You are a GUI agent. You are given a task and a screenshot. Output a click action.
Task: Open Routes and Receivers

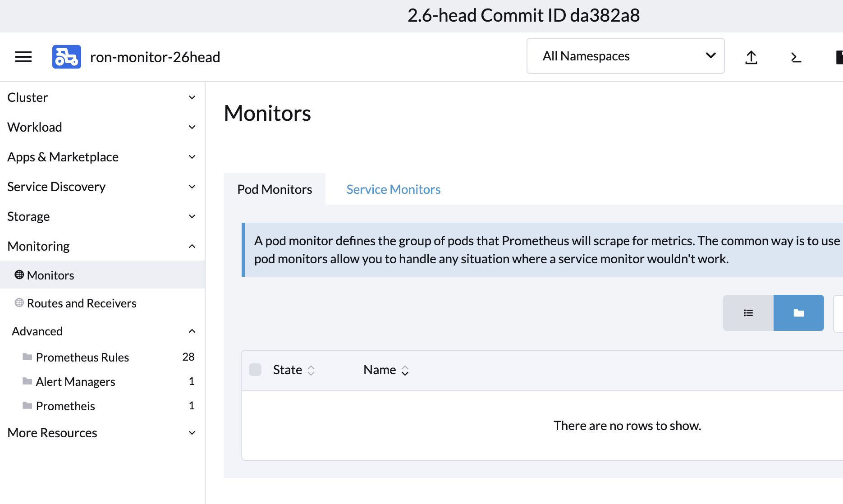(82, 303)
